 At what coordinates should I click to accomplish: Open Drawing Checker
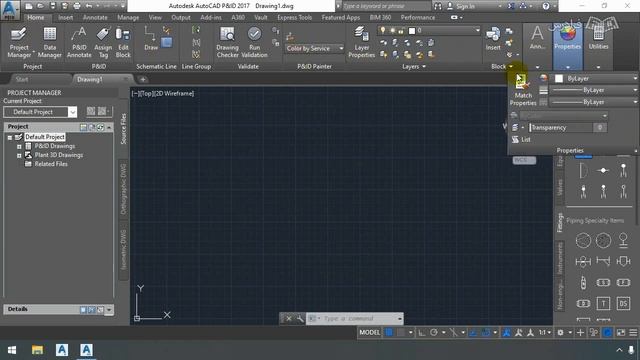[x=227, y=42]
